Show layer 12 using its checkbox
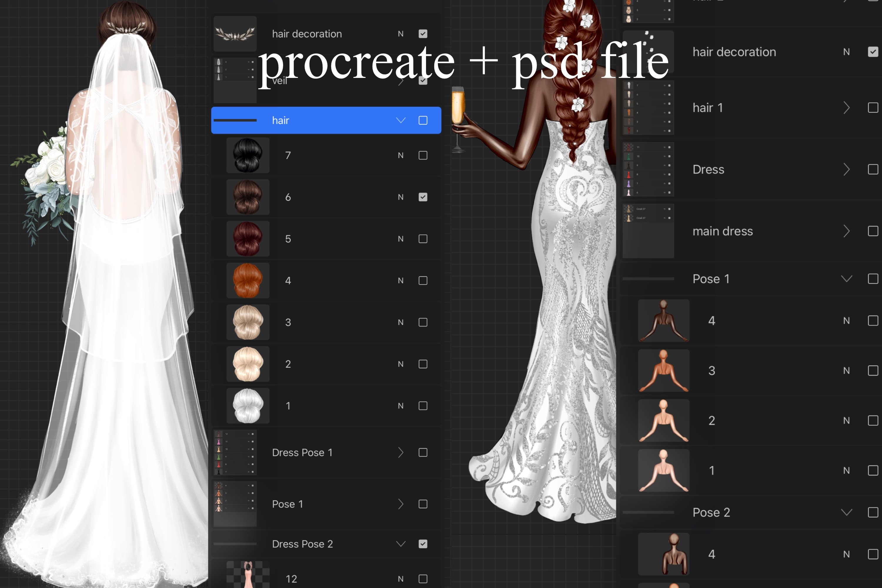Viewport: 882px width, 588px height. click(x=423, y=579)
